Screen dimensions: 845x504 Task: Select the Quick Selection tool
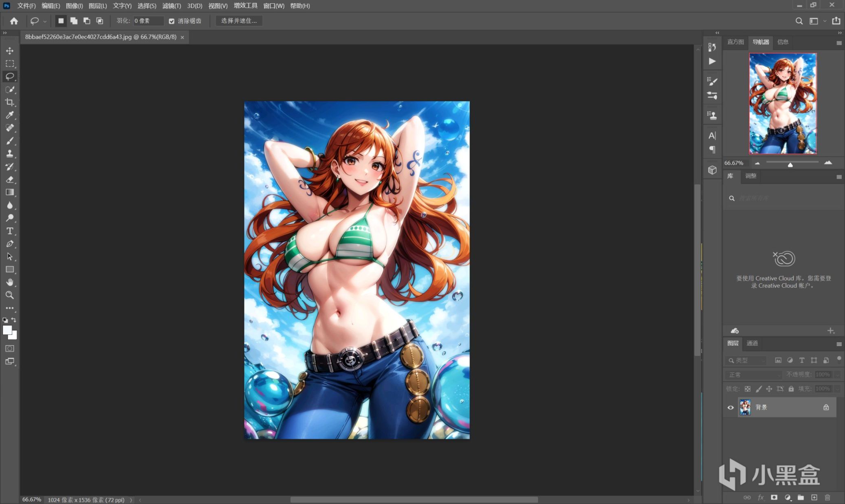click(10, 90)
